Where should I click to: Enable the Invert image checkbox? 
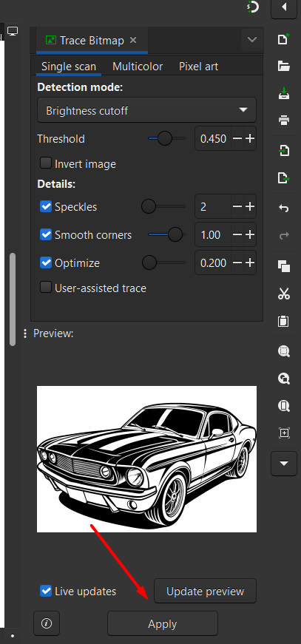(x=46, y=163)
